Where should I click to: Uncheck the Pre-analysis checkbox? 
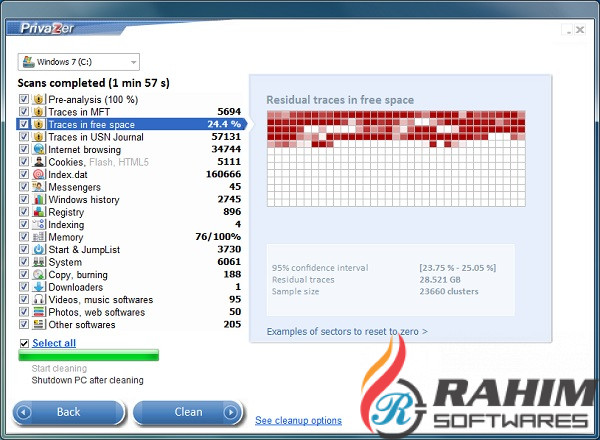coord(24,99)
